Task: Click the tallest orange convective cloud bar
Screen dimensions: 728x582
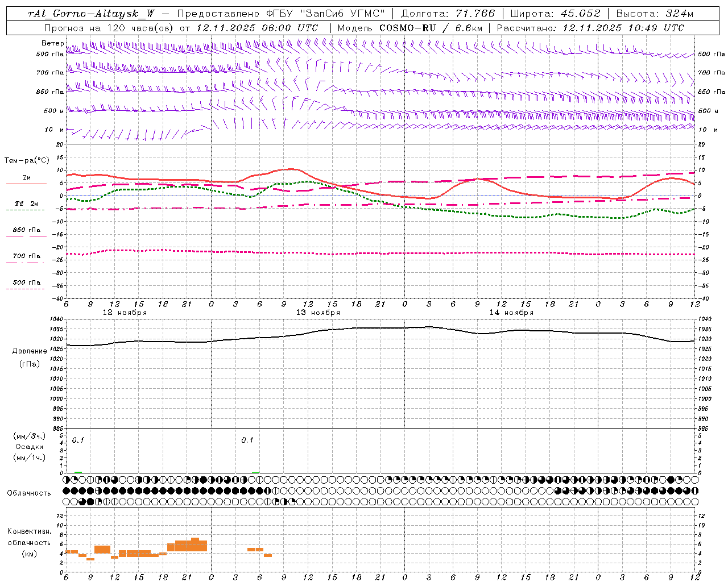Action: 195,544
